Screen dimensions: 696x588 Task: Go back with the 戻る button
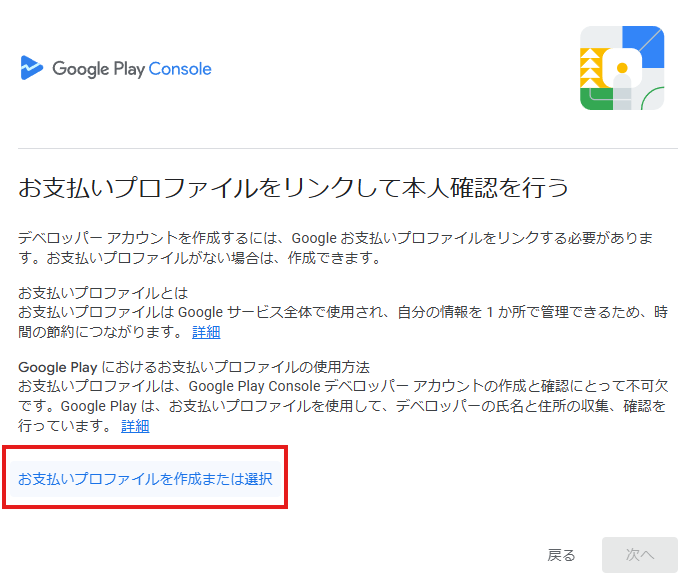click(561, 555)
